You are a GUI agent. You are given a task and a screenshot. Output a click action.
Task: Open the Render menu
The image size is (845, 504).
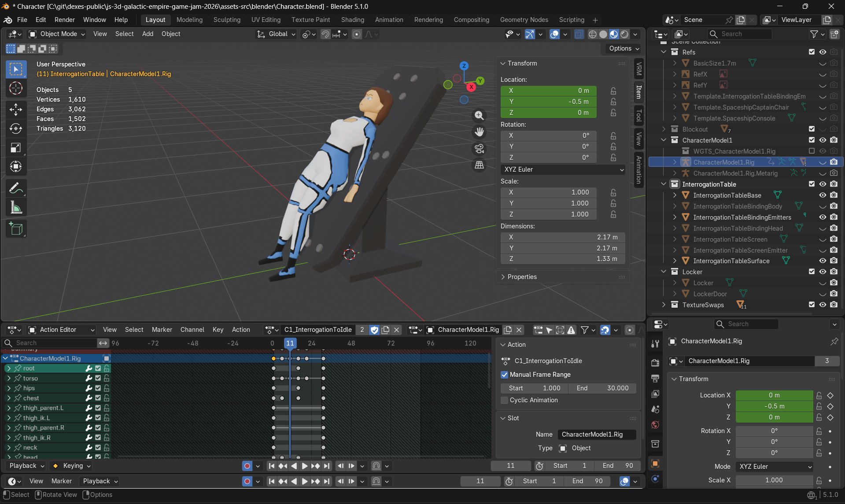[x=64, y=20]
